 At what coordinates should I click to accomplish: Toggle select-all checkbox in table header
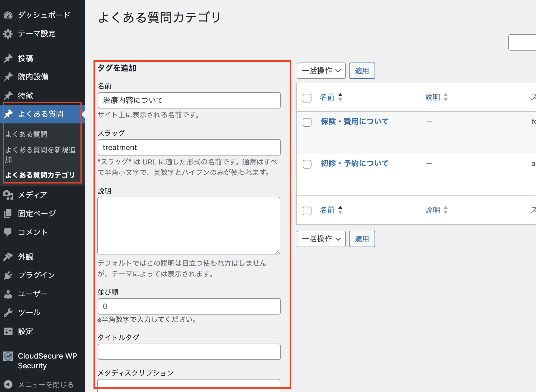tap(307, 98)
